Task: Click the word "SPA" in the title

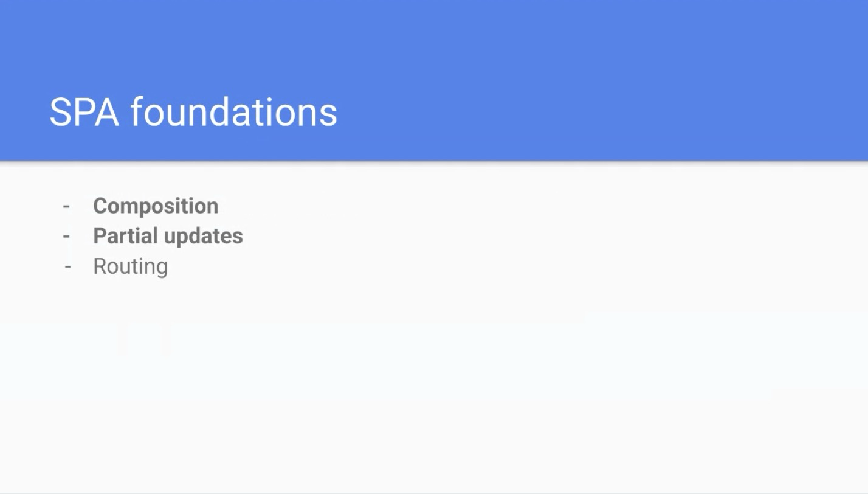Action: point(84,112)
